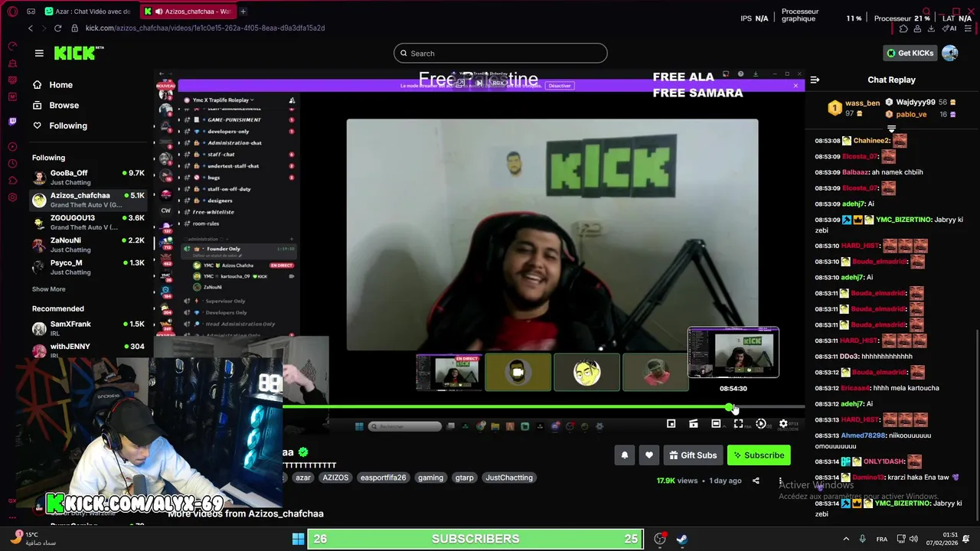
Task: Click the microphone tray icon
Action: 863,539
